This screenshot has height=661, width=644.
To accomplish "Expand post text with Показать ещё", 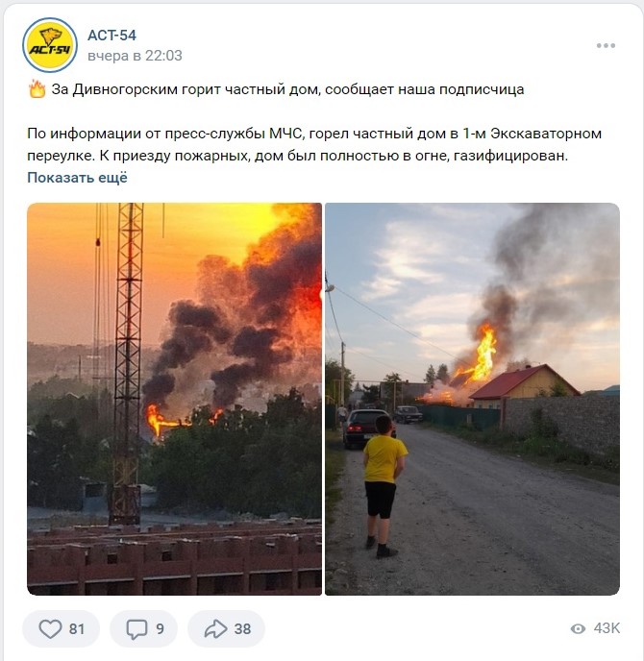I will 77,178.
